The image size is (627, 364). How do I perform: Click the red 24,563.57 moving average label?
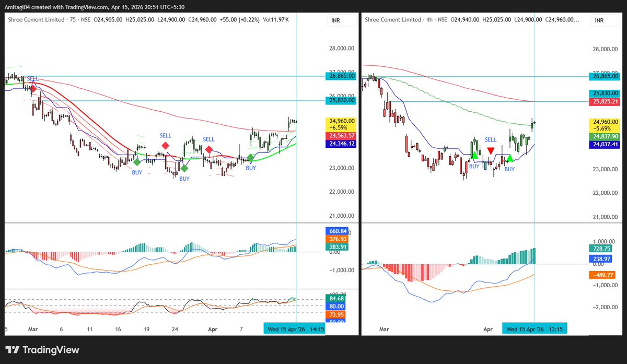coord(342,135)
